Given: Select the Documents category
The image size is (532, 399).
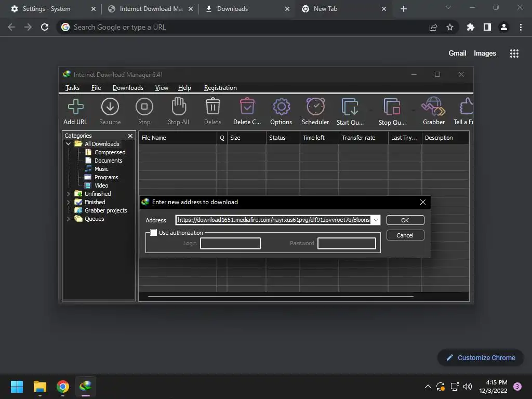Looking at the screenshot, I should coord(108,161).
